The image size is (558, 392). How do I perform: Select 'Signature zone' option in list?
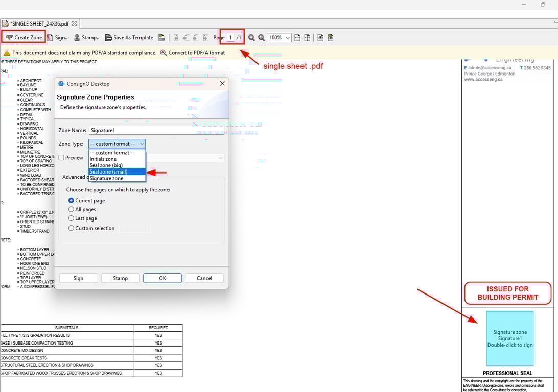pyautogui.click(x=117, y=178)
